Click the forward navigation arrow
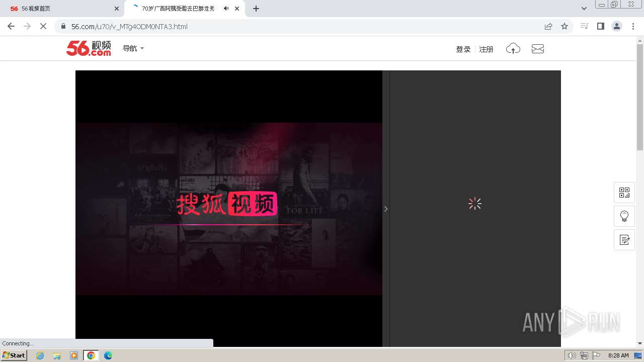644x362 pixels. [27, 26]
